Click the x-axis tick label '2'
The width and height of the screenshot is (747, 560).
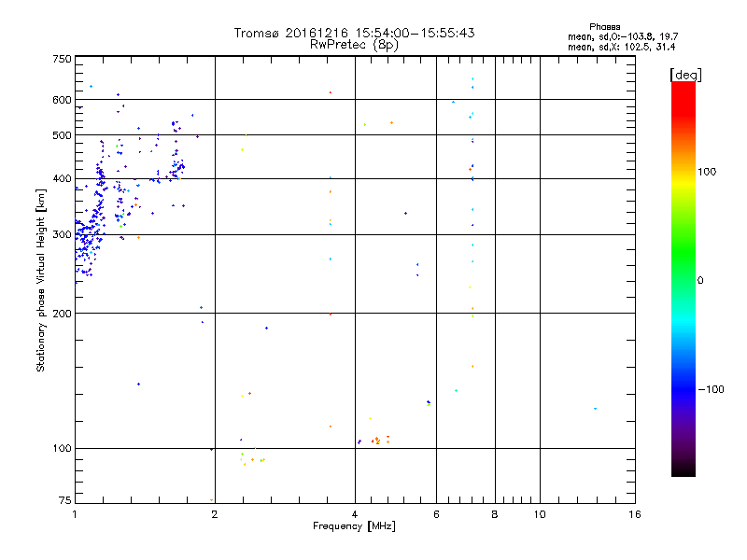coord(215,514)
